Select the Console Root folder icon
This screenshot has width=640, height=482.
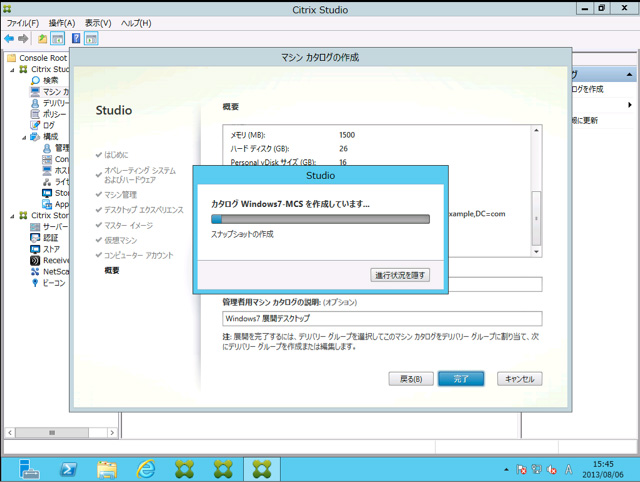click(11, 58)
